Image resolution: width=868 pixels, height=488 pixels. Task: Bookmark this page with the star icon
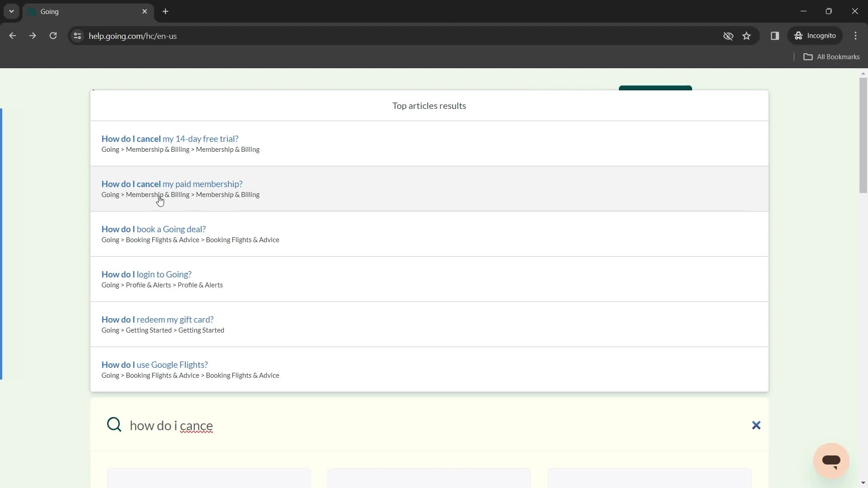tap(746, 36)
